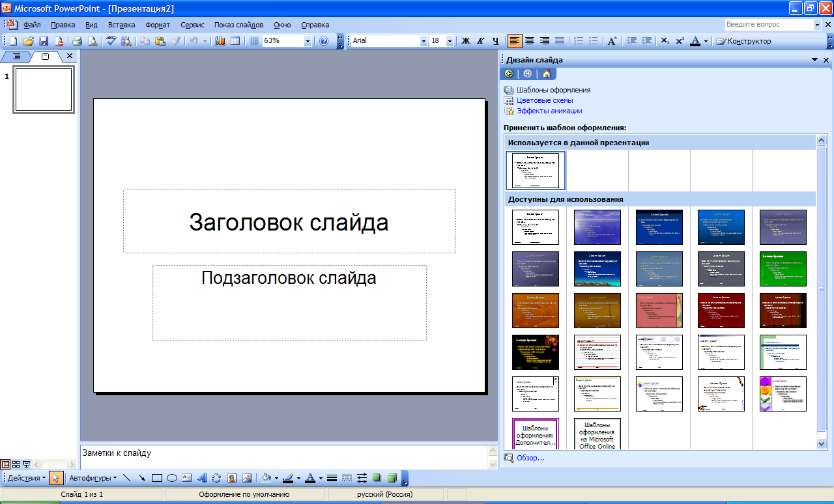Open the zoom 63% dropdown
834x504 pixels.
coord(308,41)
